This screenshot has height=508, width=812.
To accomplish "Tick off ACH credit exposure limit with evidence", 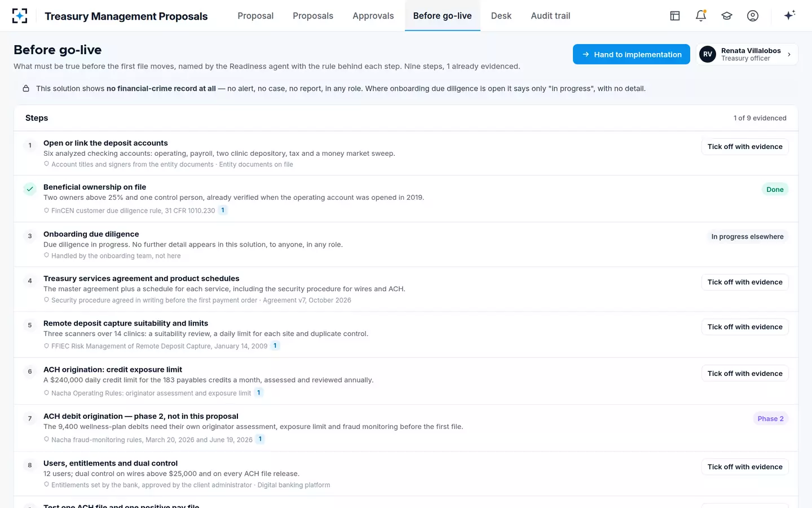I will [x=745, y=374].
